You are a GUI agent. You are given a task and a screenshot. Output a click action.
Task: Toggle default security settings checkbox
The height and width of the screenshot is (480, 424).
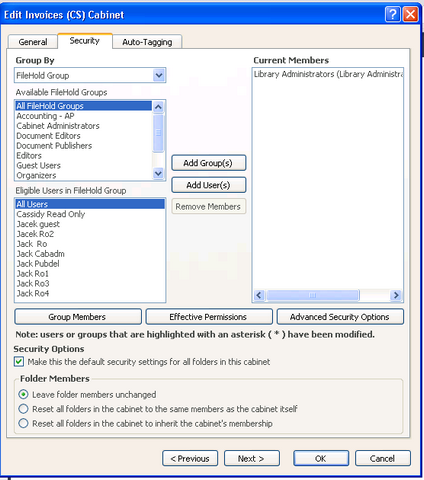[x=19, y=362]
